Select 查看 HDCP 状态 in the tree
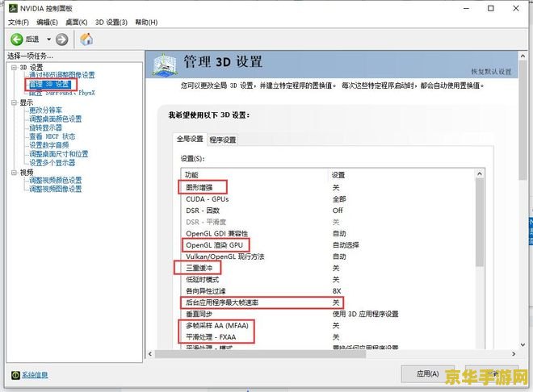The height and width of the screenshot is (392, 533). pos(52,136)
